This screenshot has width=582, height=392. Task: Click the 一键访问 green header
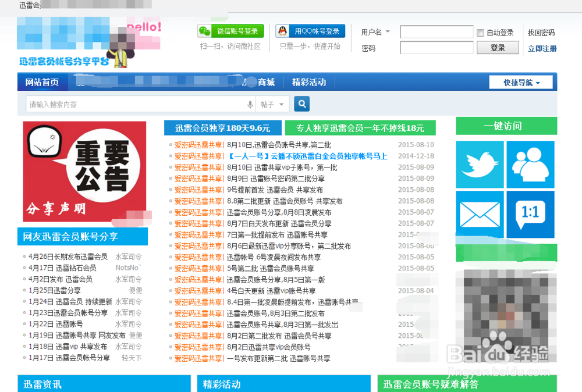[x=506, y=126]
